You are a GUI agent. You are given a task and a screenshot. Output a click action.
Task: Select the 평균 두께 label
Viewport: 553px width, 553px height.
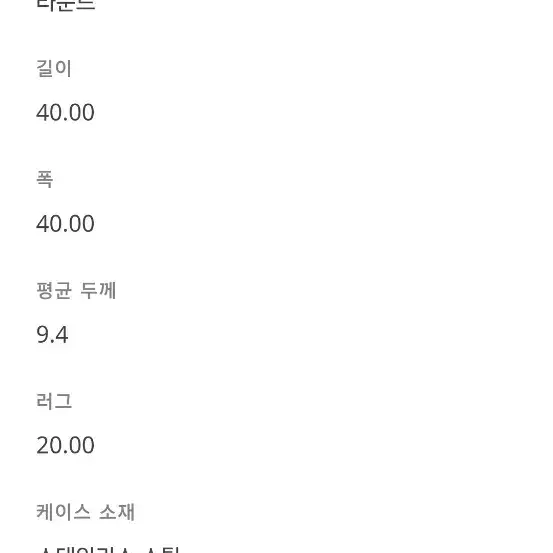pyautogui.click(x=76, y=290)
